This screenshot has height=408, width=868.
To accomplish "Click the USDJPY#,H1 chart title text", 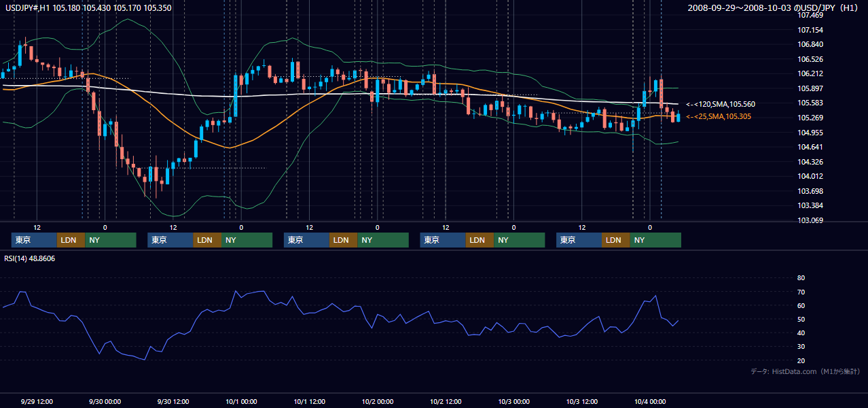I will (88, 7).
